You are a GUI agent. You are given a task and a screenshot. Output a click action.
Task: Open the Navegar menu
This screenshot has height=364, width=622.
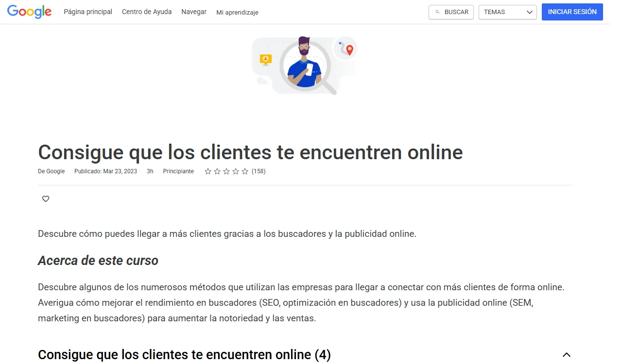point(194,12)
